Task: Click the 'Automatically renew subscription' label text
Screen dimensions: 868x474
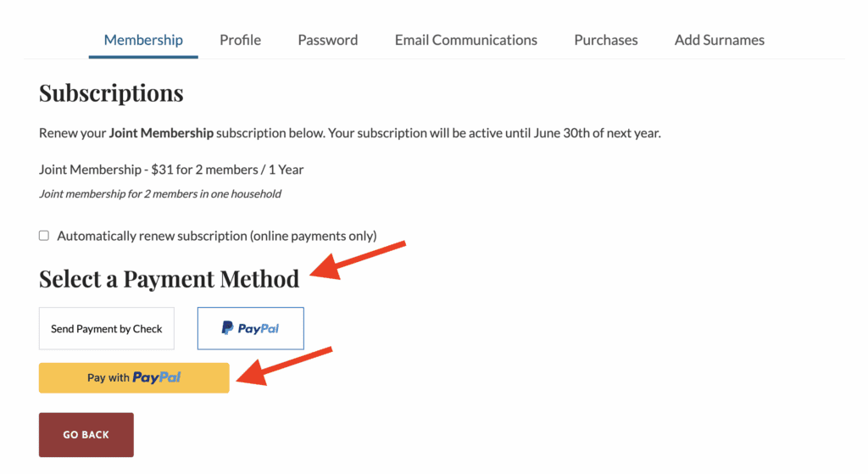Action: (216, 236)
